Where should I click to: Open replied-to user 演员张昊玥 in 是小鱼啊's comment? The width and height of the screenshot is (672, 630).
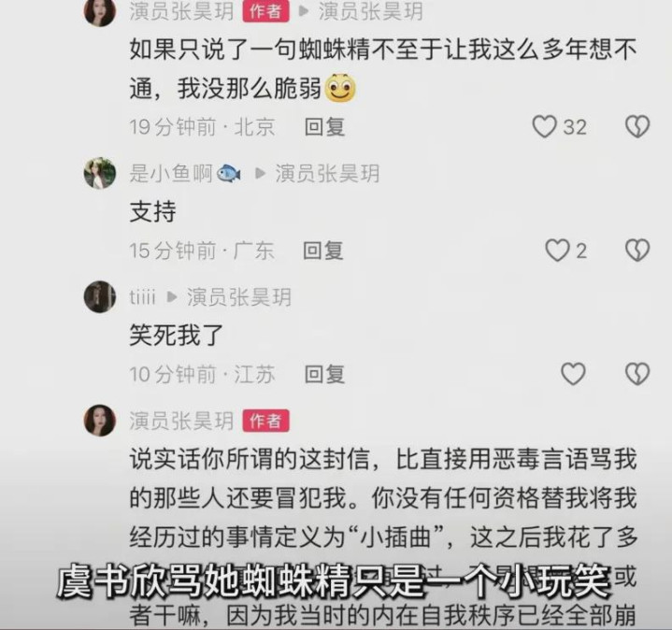coord(327,174)
